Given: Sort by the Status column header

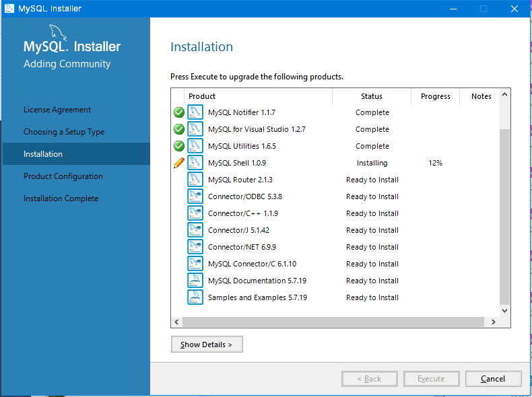Looking at the screenshot, I should [371, 96].
